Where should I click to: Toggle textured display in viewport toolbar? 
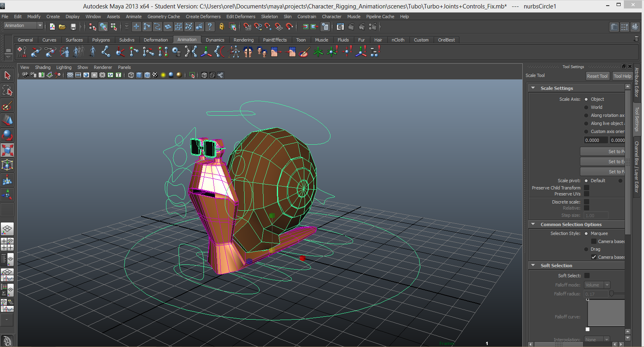155,75
